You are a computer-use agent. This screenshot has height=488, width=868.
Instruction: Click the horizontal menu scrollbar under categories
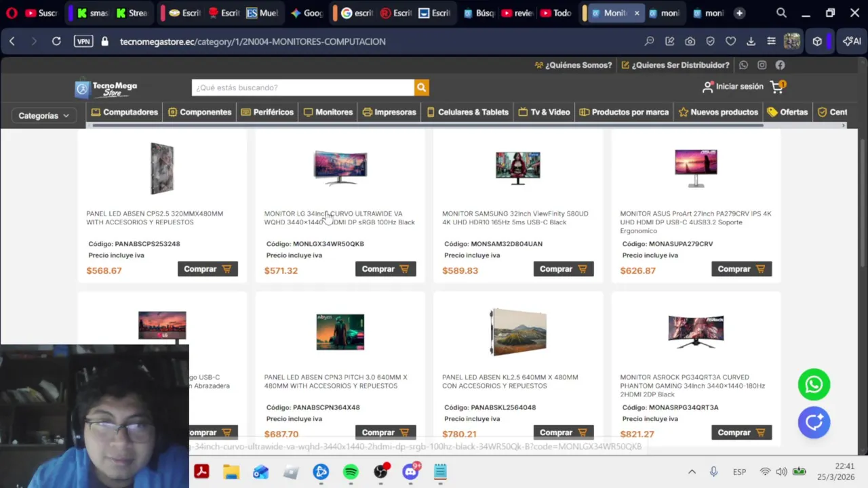(427, 125)
